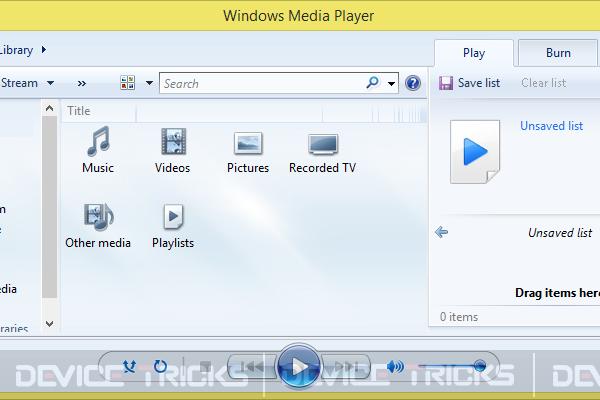Open the Other media category
This screenshot has width=600, height=400.
[x=98, y=226]
